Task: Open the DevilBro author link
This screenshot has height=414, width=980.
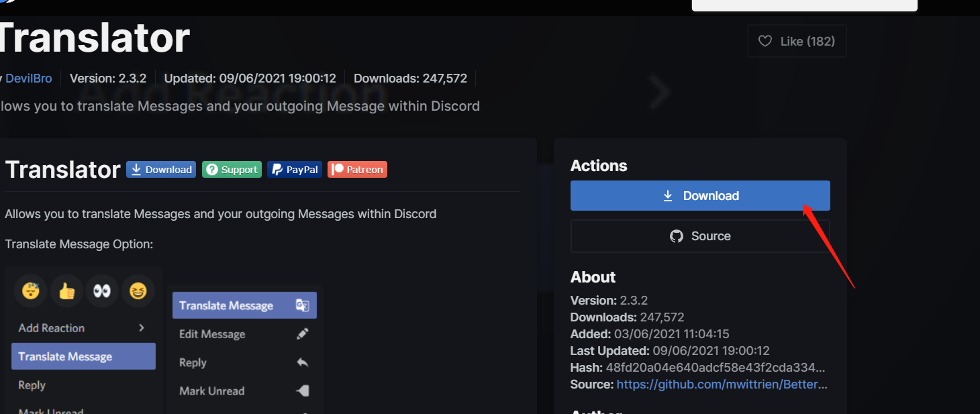Action: click(x=29, y=79)
